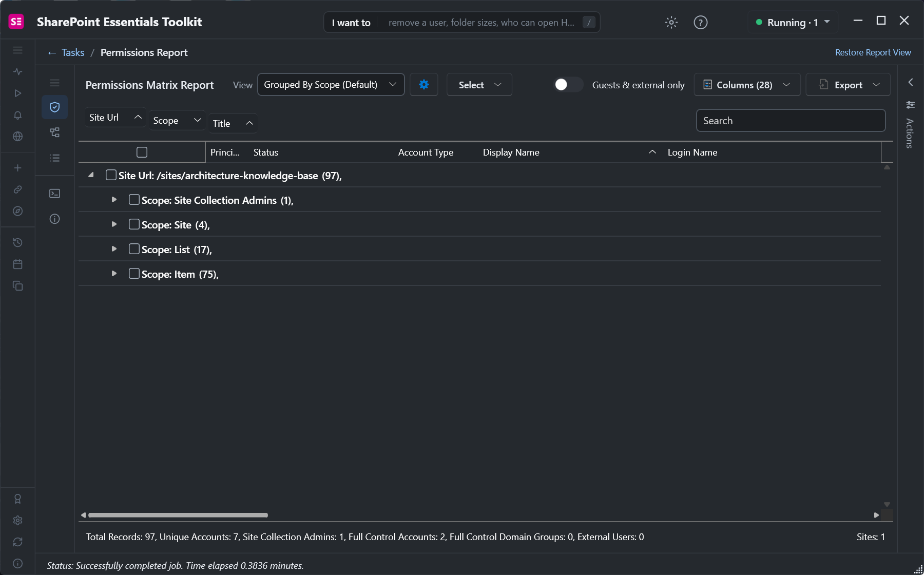Open help question mark icon
Image resolution: width=924 pixels, height=575 pixels.
700,23
